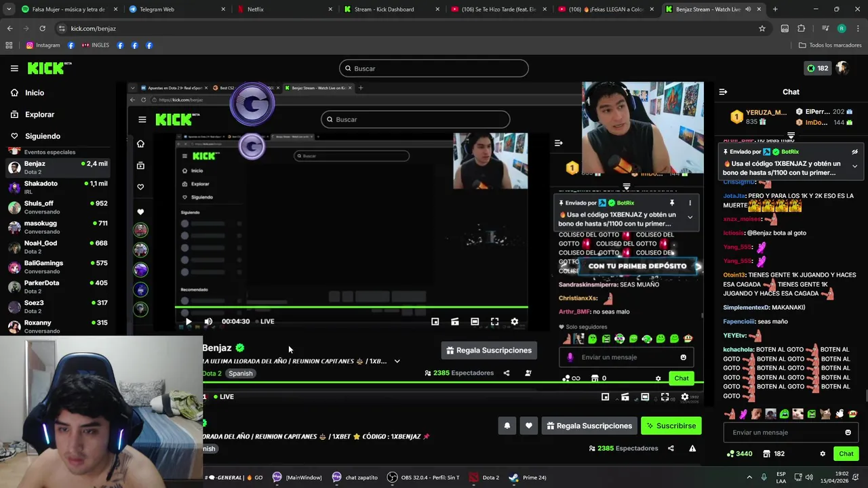Open masokugg channel in sidebar
Viewport: 868px width, 488px height.
[58, 227]
